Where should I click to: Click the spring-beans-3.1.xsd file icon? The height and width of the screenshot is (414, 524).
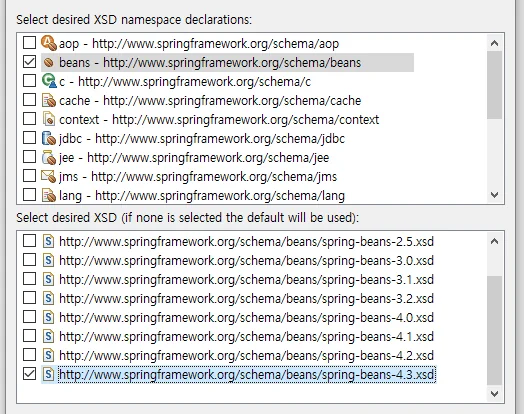(x=48, y=279)
